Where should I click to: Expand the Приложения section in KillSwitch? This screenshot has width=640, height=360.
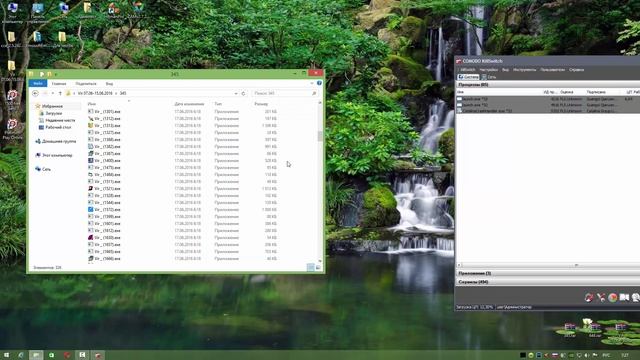(x=547, y=273)
